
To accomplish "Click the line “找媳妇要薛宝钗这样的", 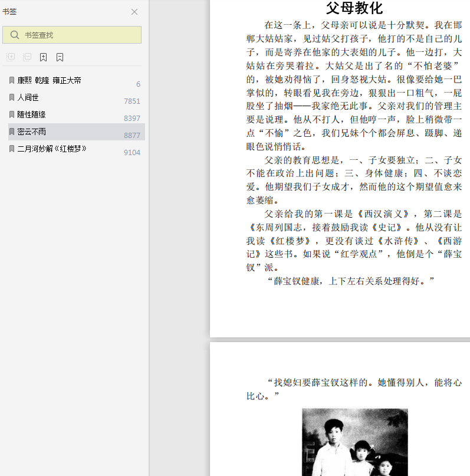I will pos(354,389).
